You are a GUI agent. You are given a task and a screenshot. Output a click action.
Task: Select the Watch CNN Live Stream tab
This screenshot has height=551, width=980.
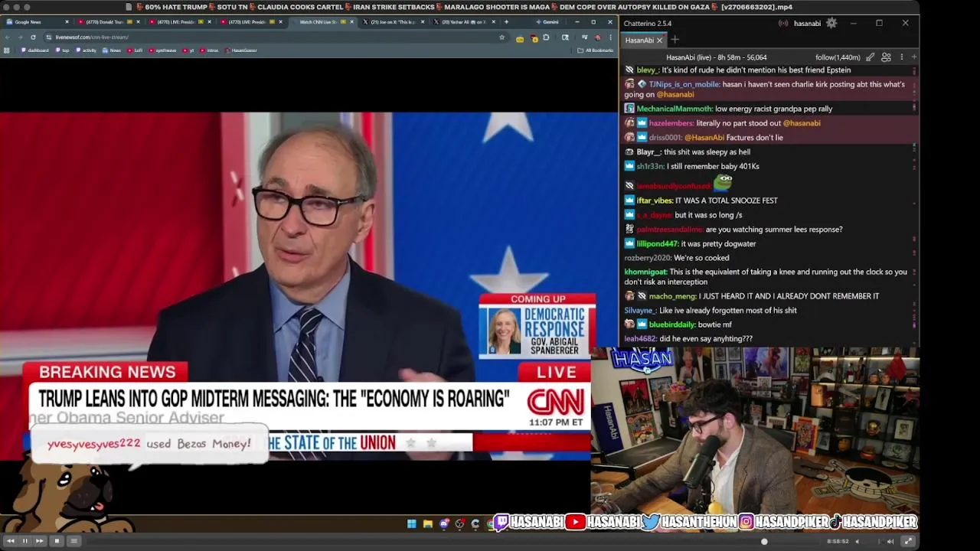(325, 22)
